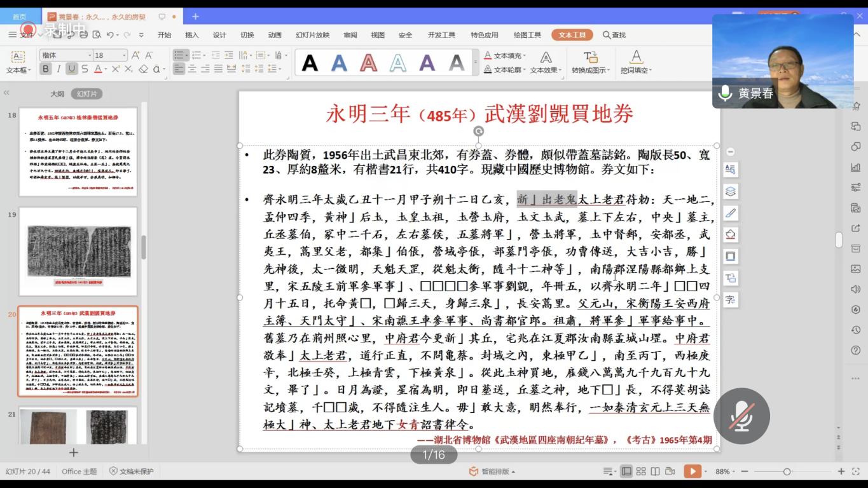
Task: Toggle underline formatting
Action: (72, 69)
